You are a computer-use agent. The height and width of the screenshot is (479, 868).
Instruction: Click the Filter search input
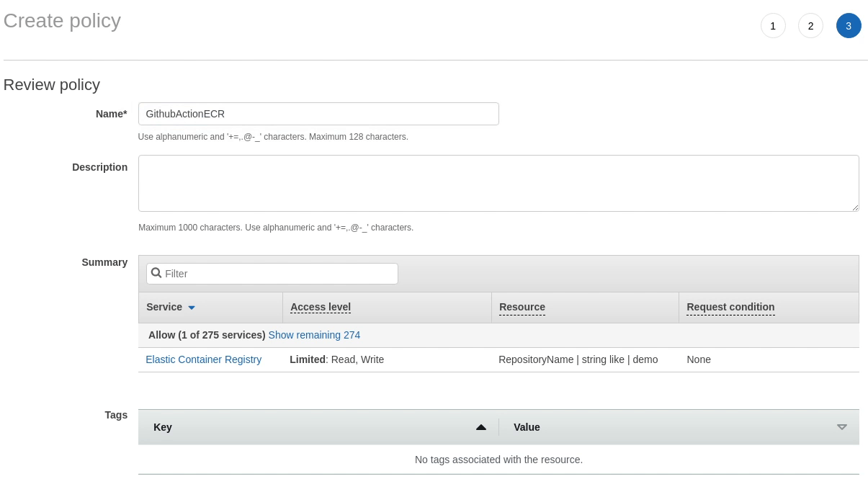tap(281, 274)
